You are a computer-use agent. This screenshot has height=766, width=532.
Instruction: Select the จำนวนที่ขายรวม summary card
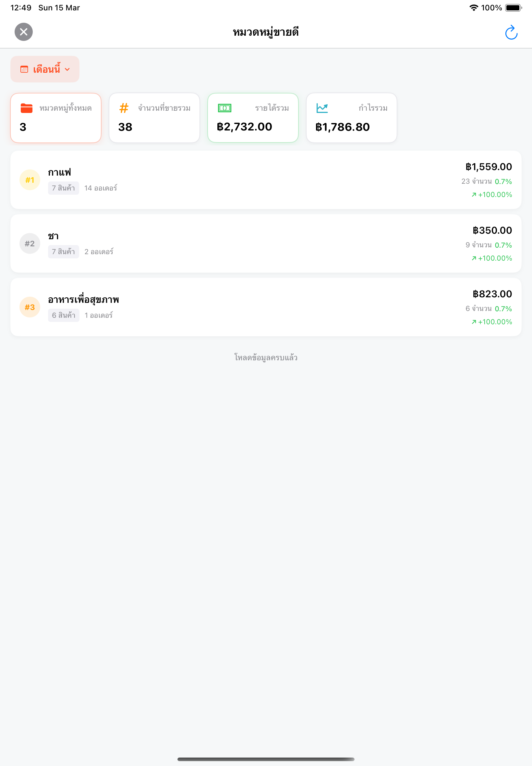[x=154, y=118]
